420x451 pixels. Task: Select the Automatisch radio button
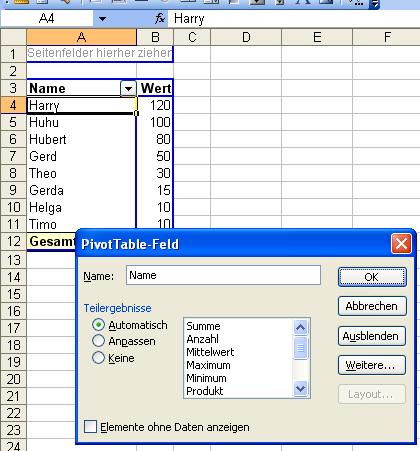coord(98,325)
